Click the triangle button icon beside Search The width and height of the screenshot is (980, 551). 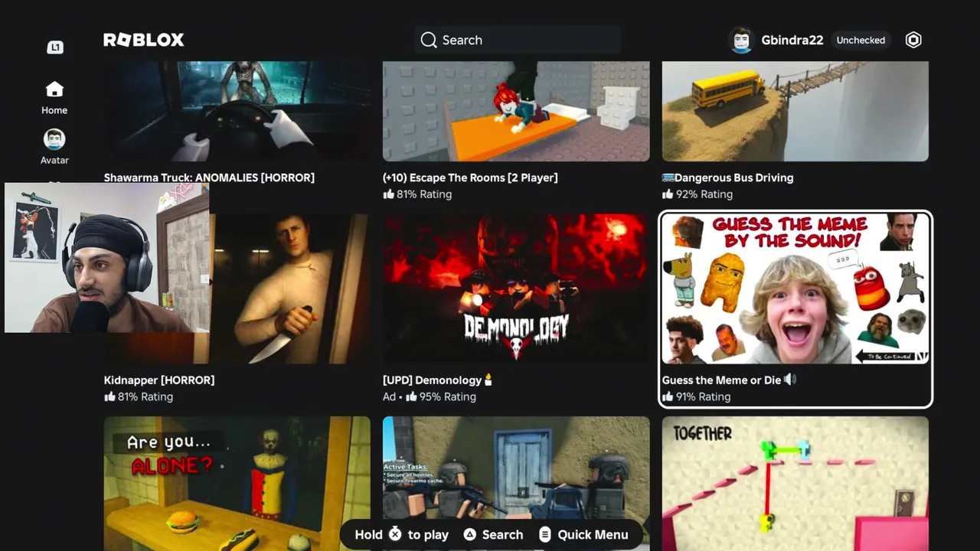[470, 534]
